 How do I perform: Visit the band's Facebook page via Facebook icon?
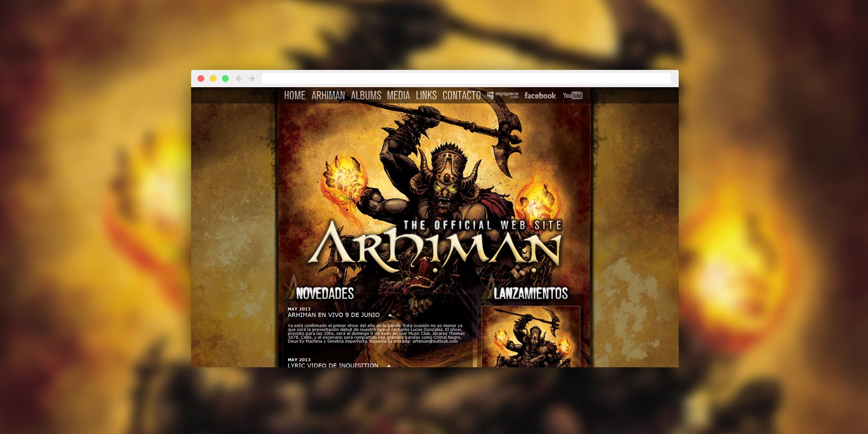point(540,96)
